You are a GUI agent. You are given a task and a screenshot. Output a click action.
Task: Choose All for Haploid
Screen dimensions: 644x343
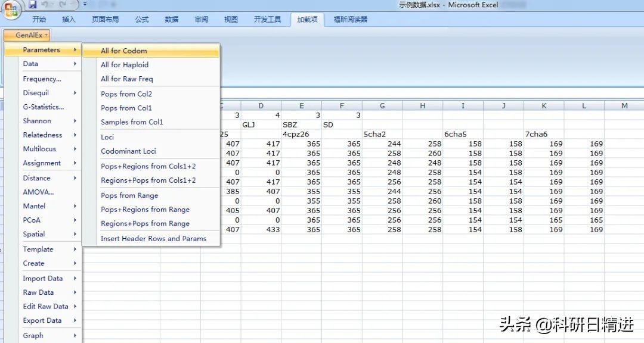tap(151, 64)
